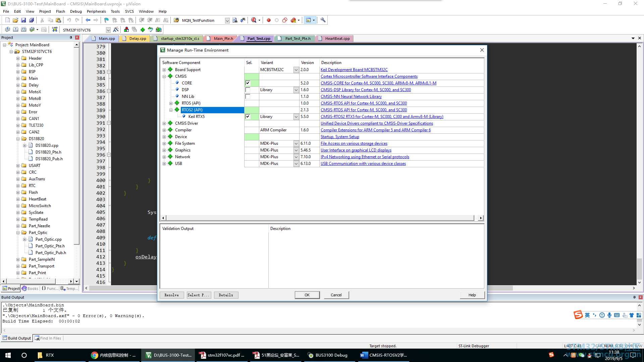Image resolution: width=644 pixels, height=362 pixels.
Task: Expand the CMSIS Driver tree node
Action: [164, 123]
